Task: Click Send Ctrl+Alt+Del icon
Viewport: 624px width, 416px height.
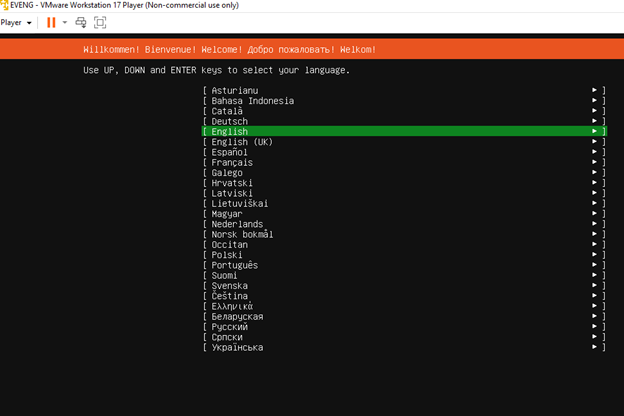Action: [82, 22]
